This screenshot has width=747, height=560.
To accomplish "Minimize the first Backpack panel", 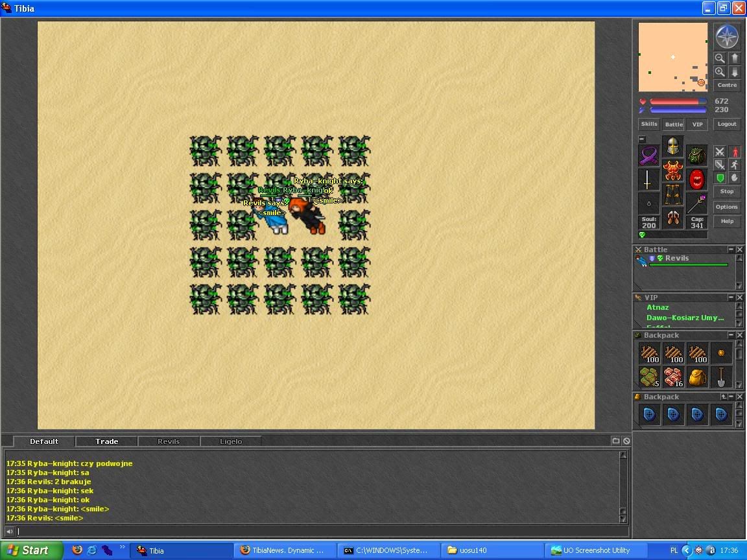I will tap(731, 335).
